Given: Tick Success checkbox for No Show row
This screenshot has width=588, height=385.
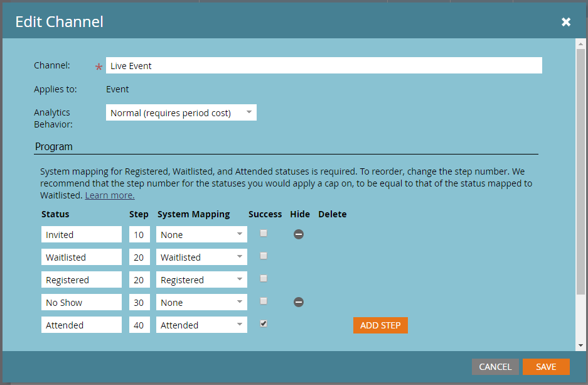Looking at the screenshot, I should (264, 301).
